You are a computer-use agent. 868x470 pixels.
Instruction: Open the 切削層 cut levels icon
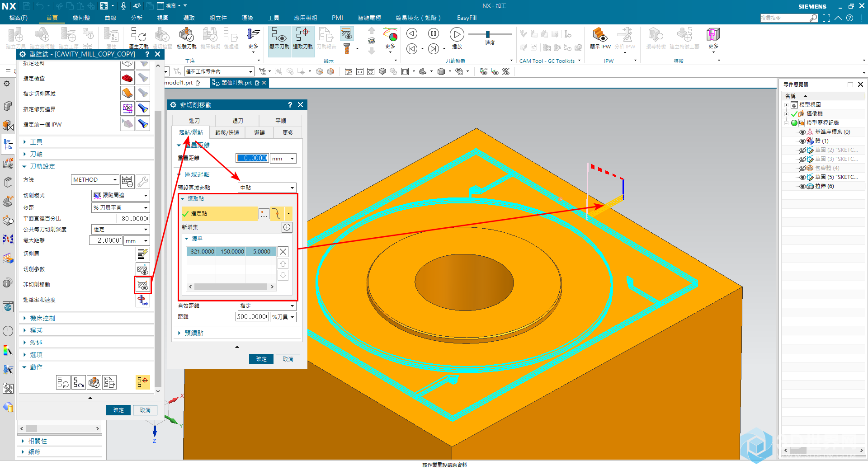point(142,254)
